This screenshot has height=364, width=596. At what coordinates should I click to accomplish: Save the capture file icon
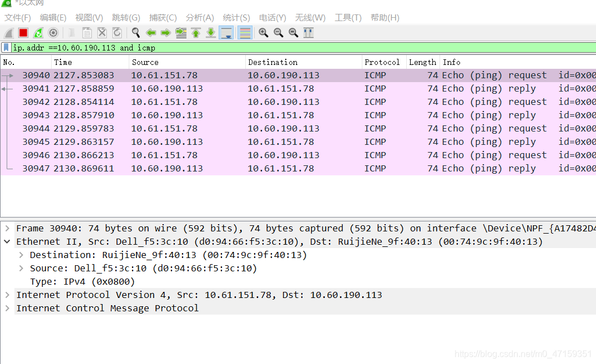(87, 33)
